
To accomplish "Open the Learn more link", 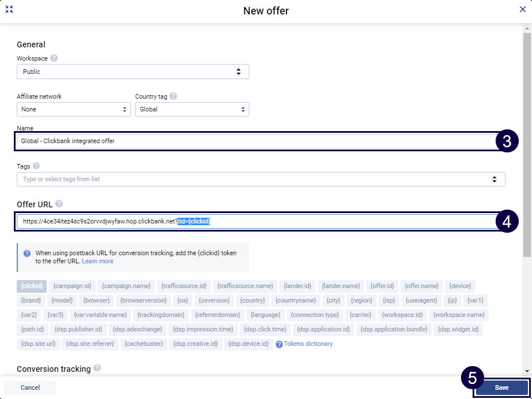I will tap(98, 262).
